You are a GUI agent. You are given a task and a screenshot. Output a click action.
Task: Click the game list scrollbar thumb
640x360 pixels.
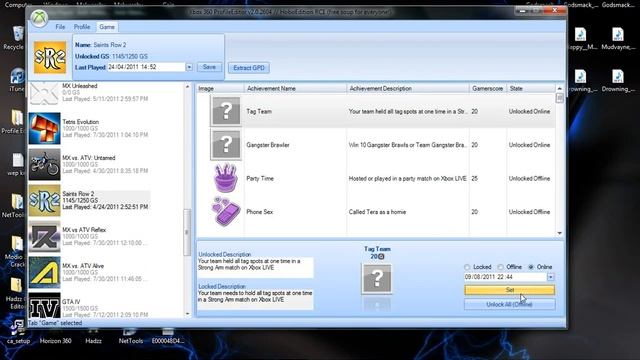188,232
